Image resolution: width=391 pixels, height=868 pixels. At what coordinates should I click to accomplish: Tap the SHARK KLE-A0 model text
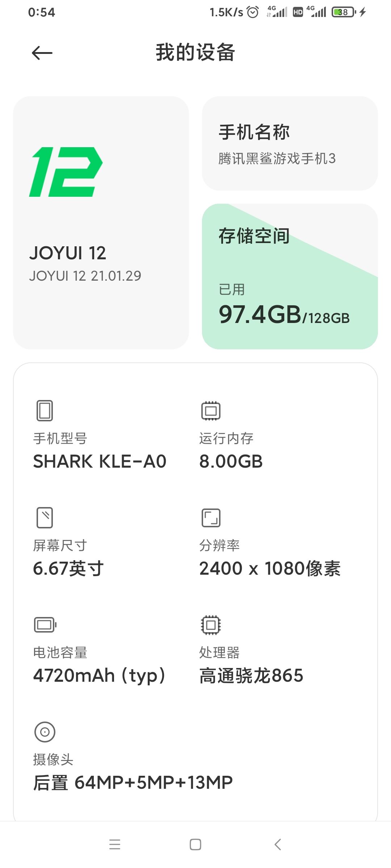click(100, 461)
